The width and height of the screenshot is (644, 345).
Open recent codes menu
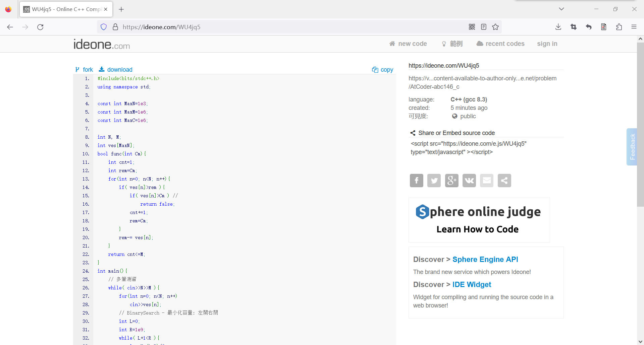(x=500, y=44)
